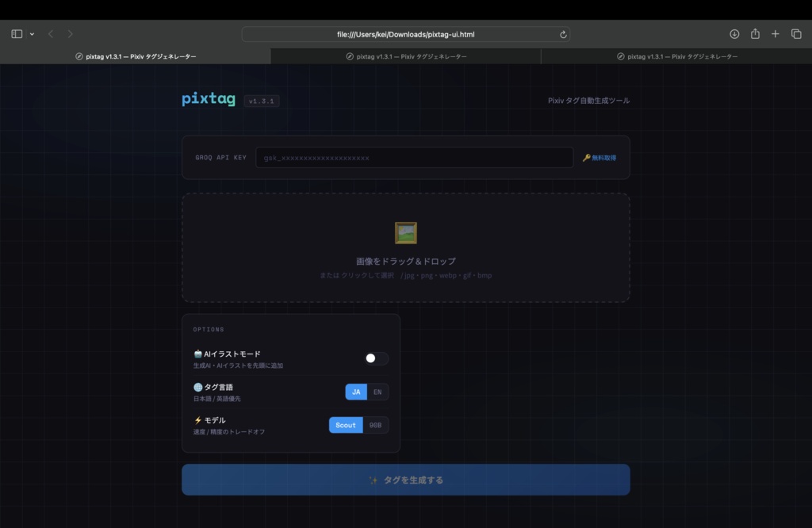Select the first pixtag v1.3.1 tab
Image resolution: width=812 pixels, height=528 pixels.
135,56
